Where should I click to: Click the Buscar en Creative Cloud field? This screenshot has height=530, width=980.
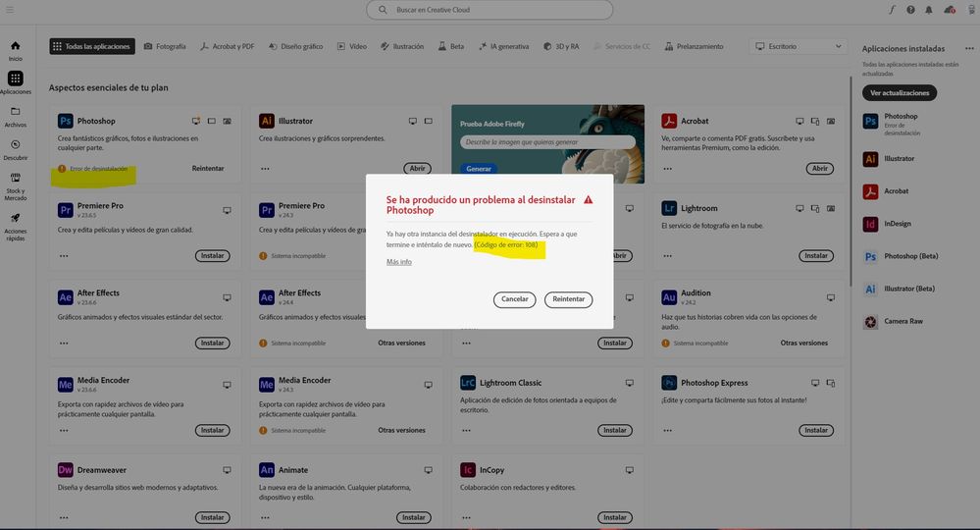pos(490,10)
